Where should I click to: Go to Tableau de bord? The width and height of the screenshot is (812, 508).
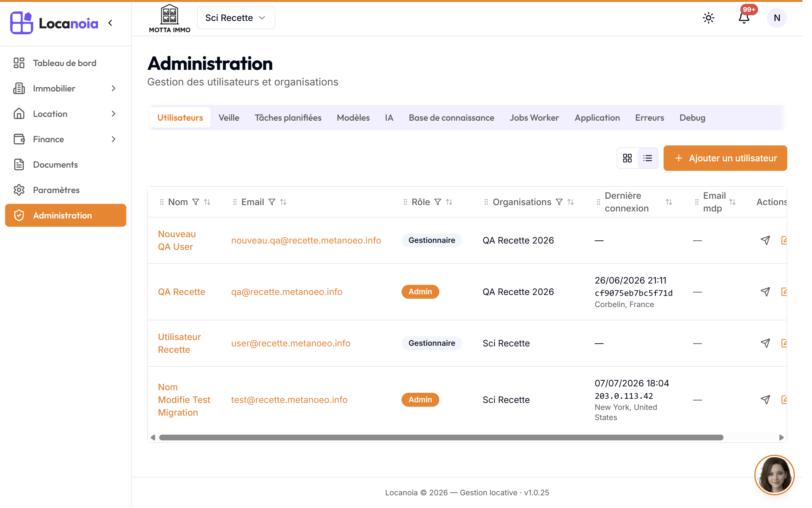[x=65, y=63]
